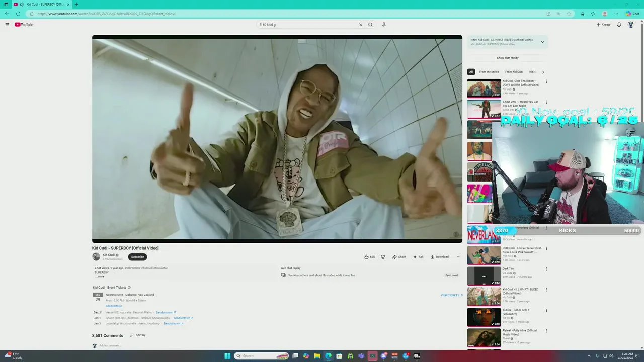The image size is (644, 362).
Task: Dislike the SUPERBOY video
Action: (x=383, y=257)
